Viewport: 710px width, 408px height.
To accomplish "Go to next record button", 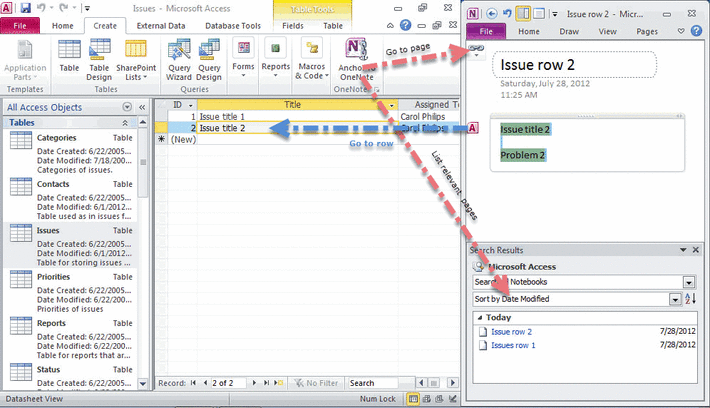I will tap(254, 383).
